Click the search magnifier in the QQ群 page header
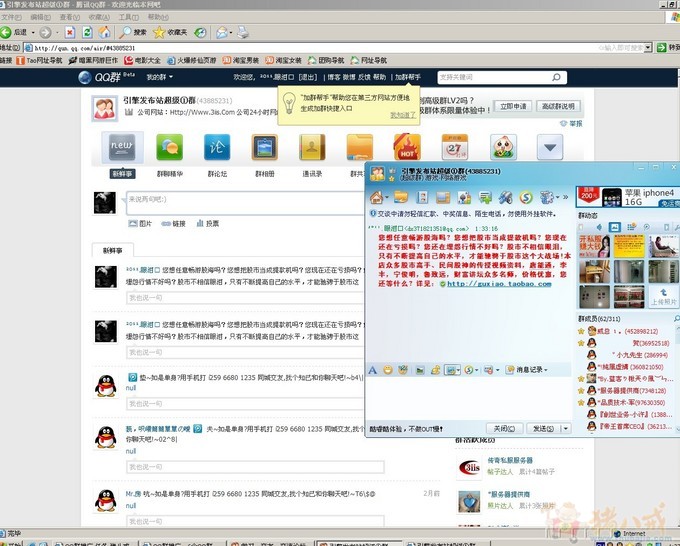Screen dimensions: 680x546 pos(556,77)
